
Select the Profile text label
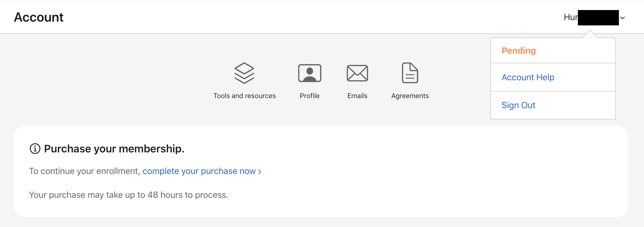(x=309, y=96)
